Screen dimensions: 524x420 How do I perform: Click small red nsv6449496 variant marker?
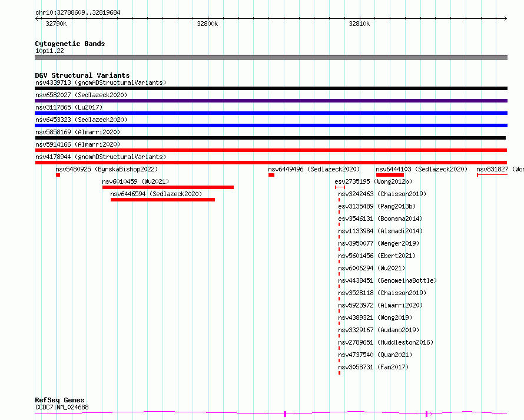271,175
